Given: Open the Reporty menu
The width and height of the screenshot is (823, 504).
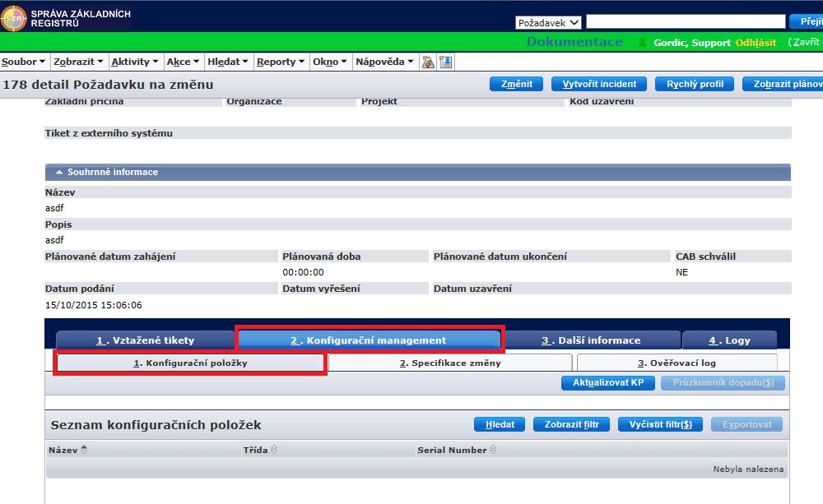Looking at the screenshot, I should 281,62.
